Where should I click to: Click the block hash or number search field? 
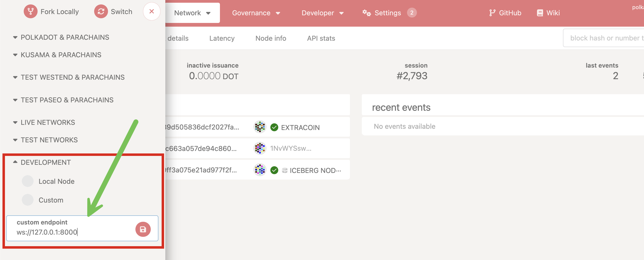point(605,38)
